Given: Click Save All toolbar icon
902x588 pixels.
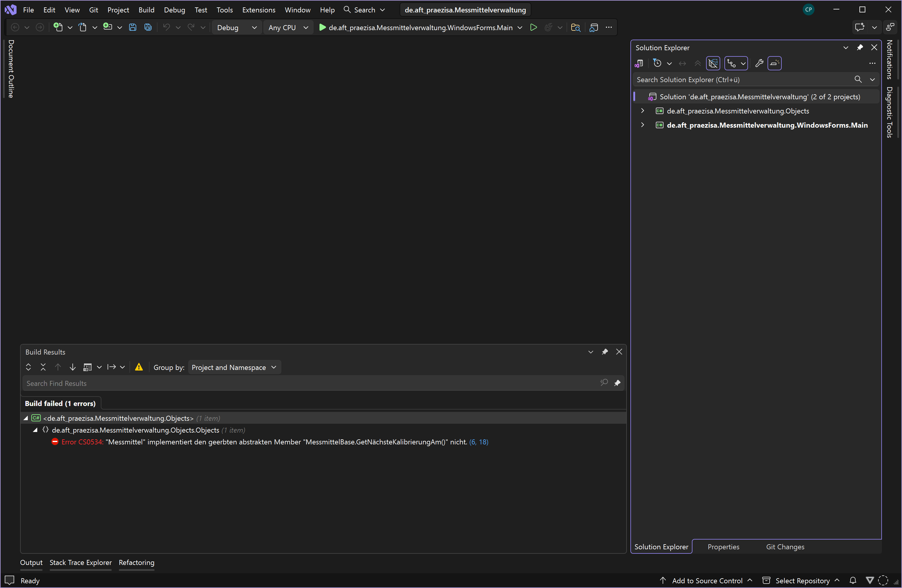Looking at the screenshot, I should pos(148,27).
